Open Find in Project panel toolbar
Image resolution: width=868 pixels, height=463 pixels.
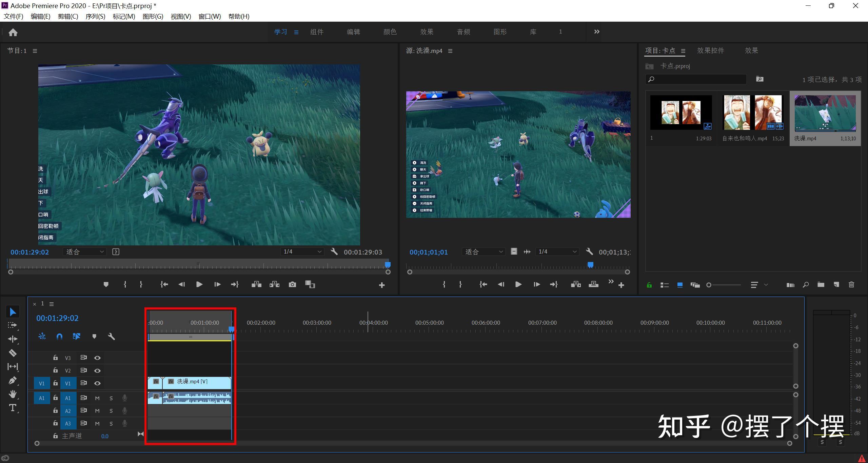[x=806, y=285]
